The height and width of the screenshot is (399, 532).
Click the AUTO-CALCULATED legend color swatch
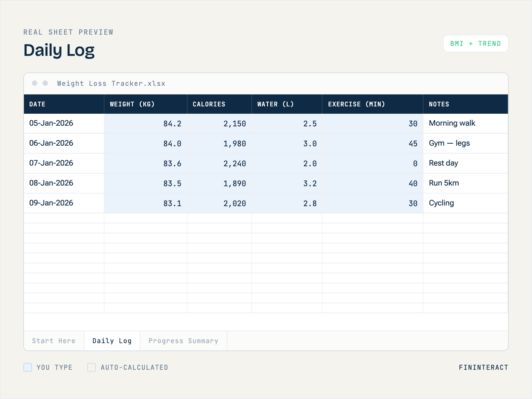pyautogui.click(x=91, y=367)
